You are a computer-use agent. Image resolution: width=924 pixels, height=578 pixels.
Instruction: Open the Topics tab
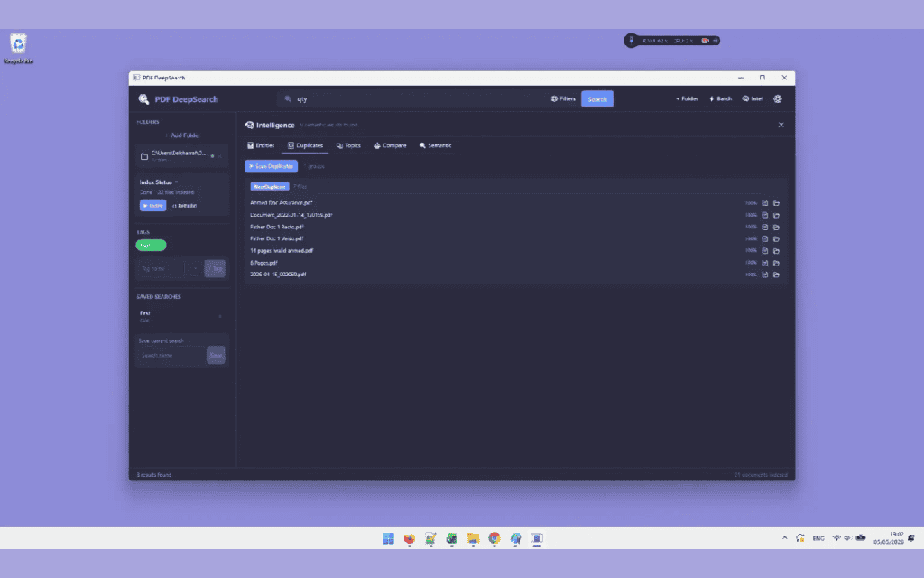click(x=348, y=145)
